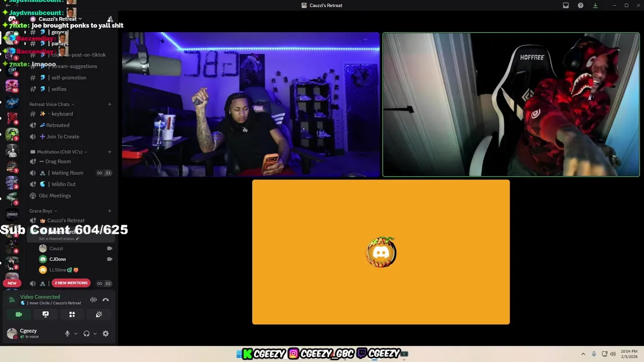Open User Settings gear icon
The height and width of the screenshot is (362, 644).
pyautogui.click(x=106, y=333)
